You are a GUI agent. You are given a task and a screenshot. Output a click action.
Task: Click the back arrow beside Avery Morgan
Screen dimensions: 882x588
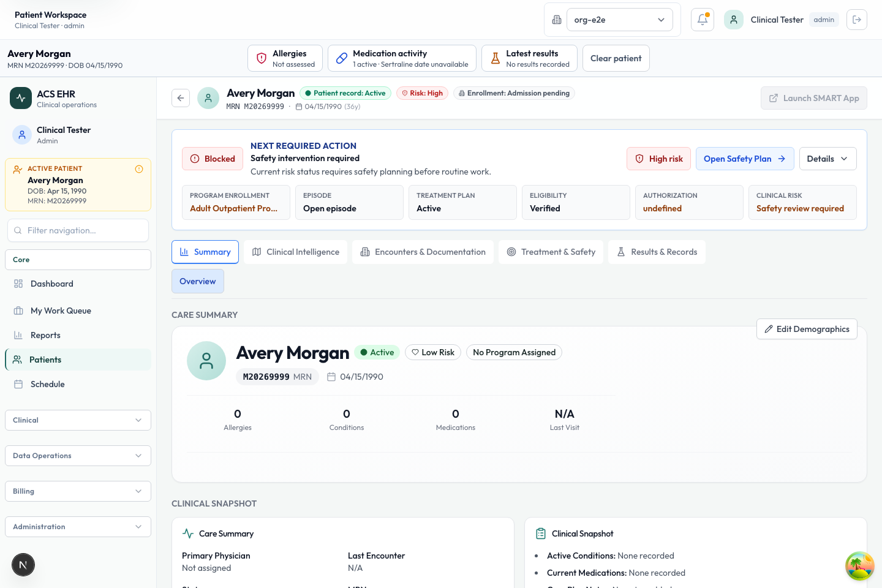(181, 98)
